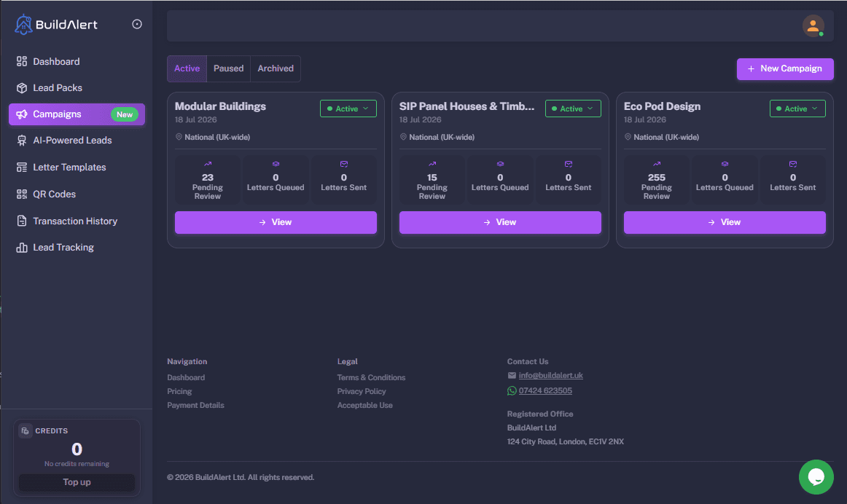The image size is (847, 504).
Task: Click SIP Panel Houses location pin icon
Action: [x=403, y=137]
